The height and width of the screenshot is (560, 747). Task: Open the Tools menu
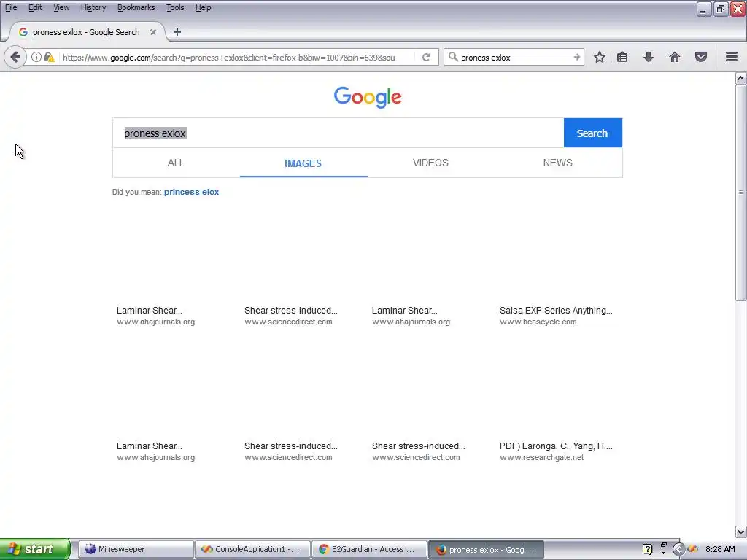175,7
